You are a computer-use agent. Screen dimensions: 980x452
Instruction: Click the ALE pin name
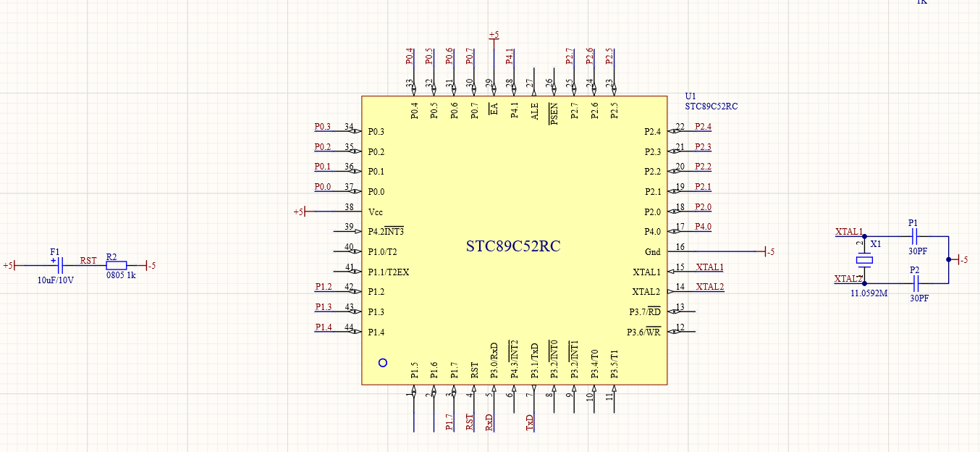coord(534,112)
